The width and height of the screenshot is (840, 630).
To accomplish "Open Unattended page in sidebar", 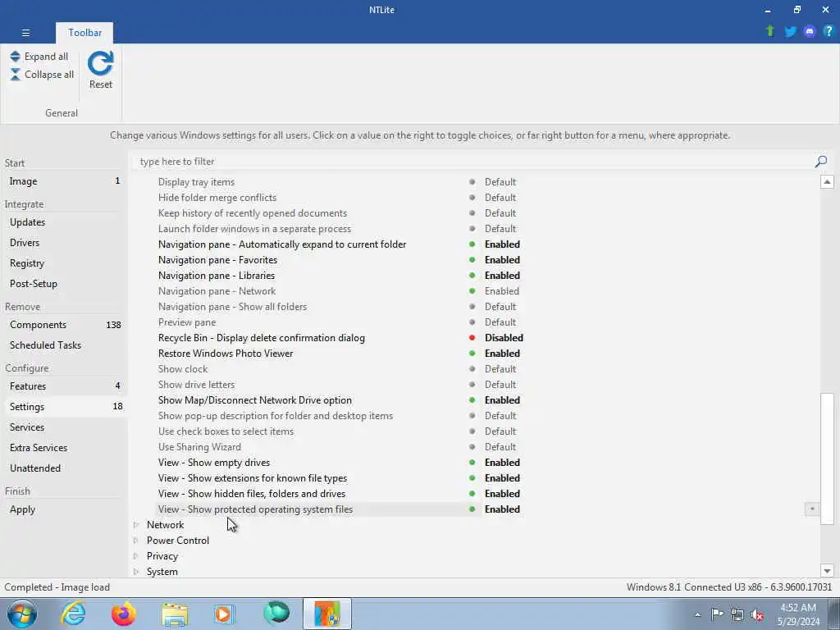I will (64, 468).
